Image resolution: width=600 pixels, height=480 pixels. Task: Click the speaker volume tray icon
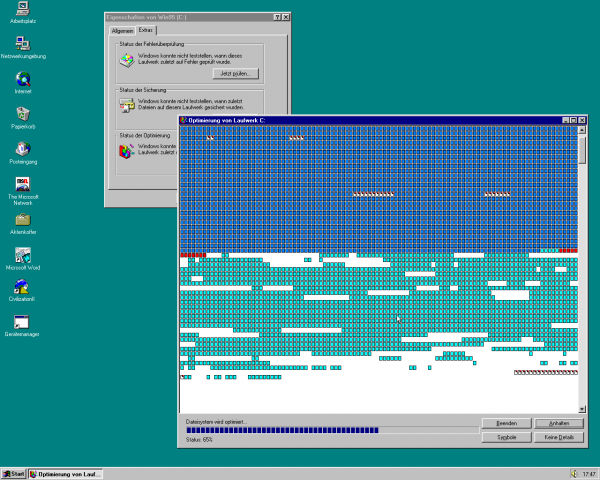[572, 473]
